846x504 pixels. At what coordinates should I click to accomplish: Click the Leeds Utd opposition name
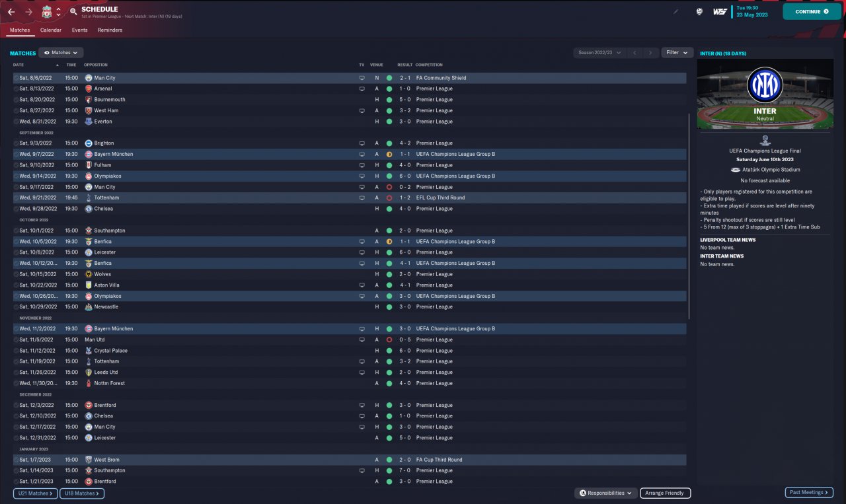(x=106, y=373)
